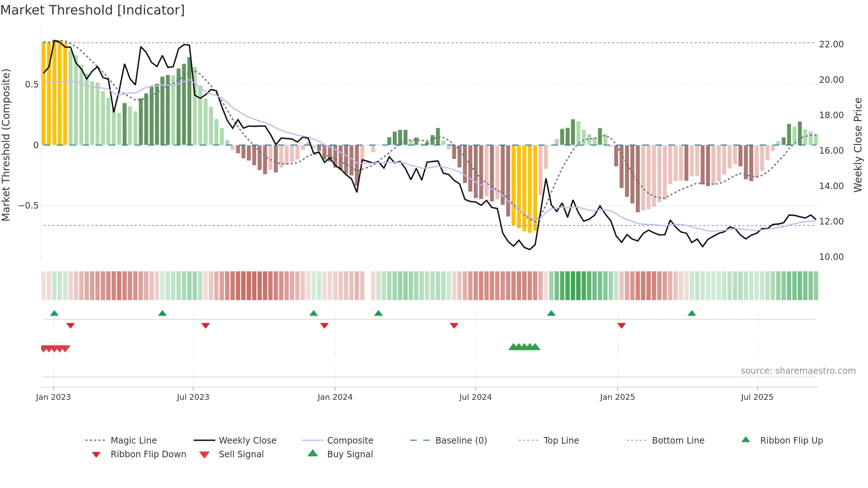This screenshot has width=868, height=488.
Task: Click the chart title Market Threshold [Indicator]
Action: point(93,10)
